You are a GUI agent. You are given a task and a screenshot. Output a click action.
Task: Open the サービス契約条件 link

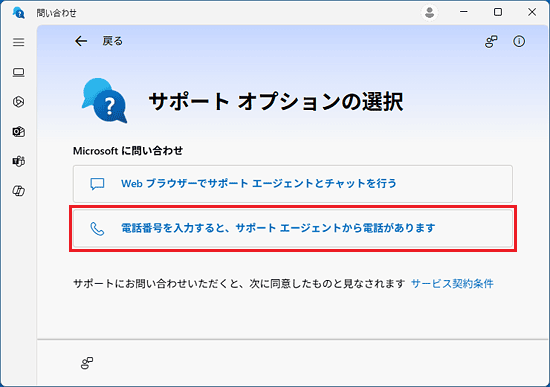(x=452, y=283)
